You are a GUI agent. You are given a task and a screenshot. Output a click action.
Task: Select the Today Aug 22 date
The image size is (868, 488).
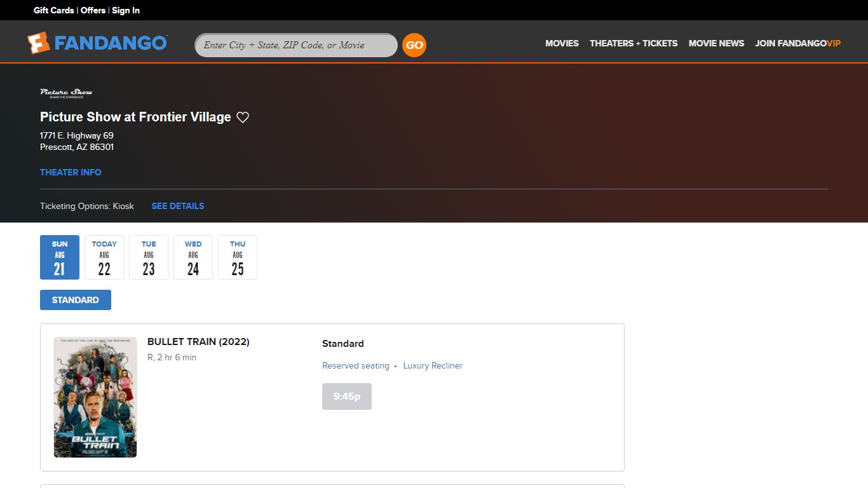point(104,257)
